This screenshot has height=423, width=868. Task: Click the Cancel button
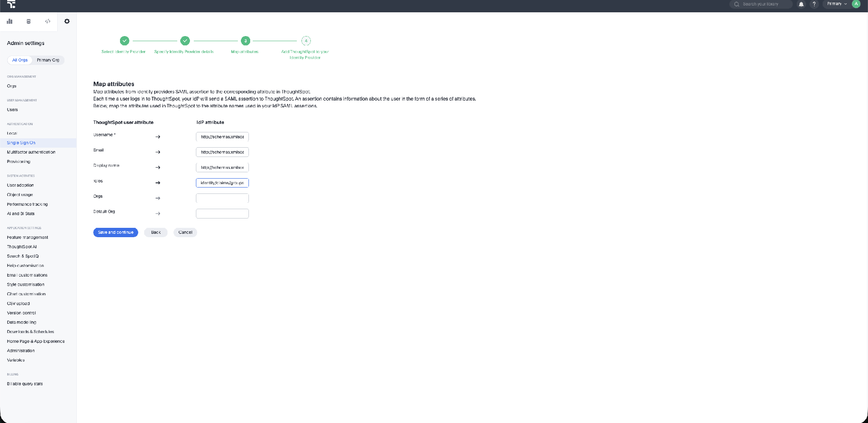coord(185,233)
